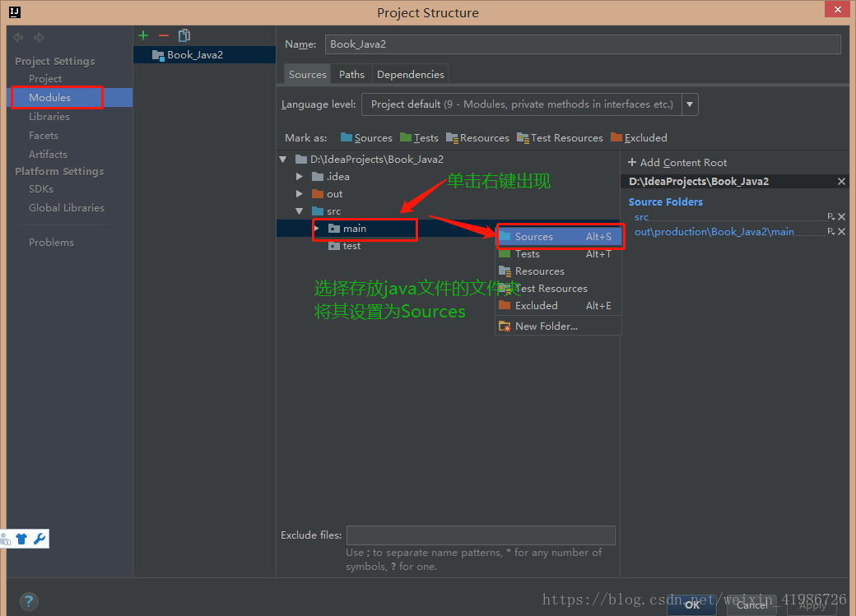Remove the src source folder with its X icon
Image resolution: width=856 pixels, height=616 pixels.
841,216
